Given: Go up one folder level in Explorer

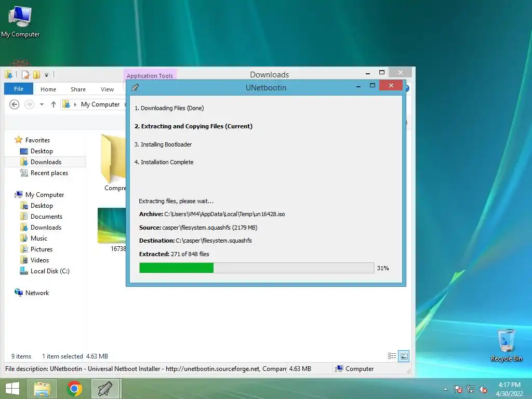Looking at the screenshot, I should click(x=54, y=104).
